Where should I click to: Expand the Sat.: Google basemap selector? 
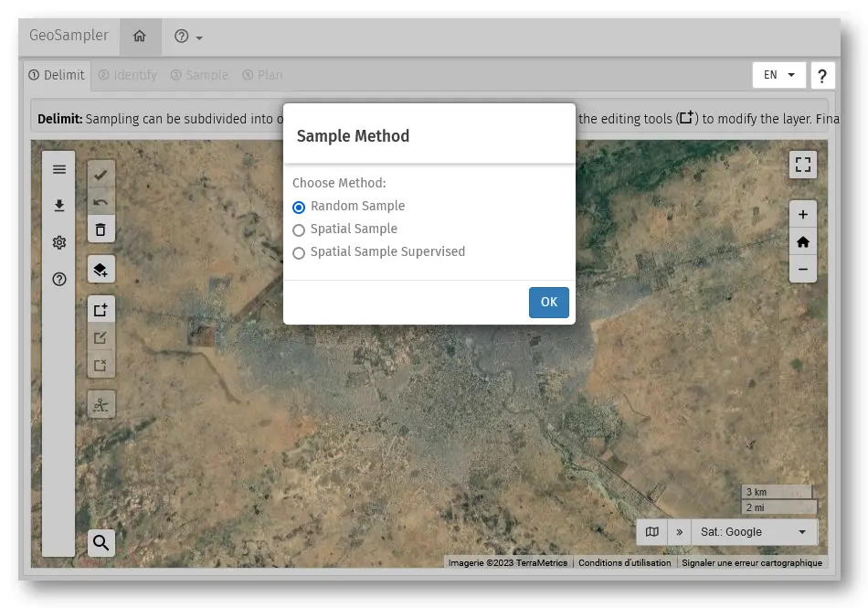tap(754, 532)
